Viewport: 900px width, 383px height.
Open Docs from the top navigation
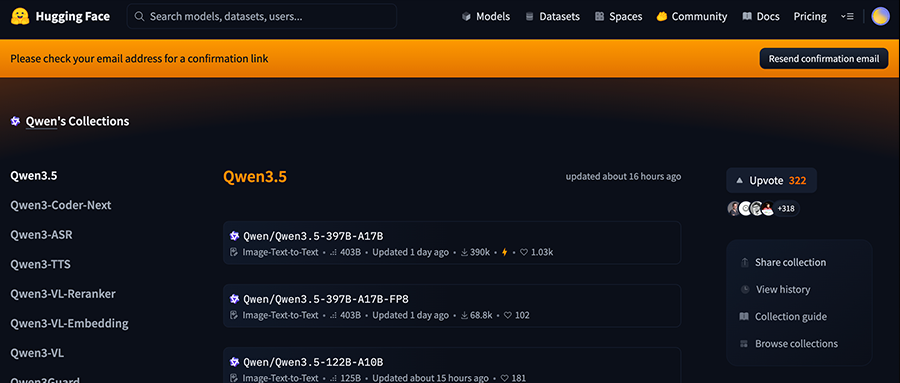click(761, 17)
